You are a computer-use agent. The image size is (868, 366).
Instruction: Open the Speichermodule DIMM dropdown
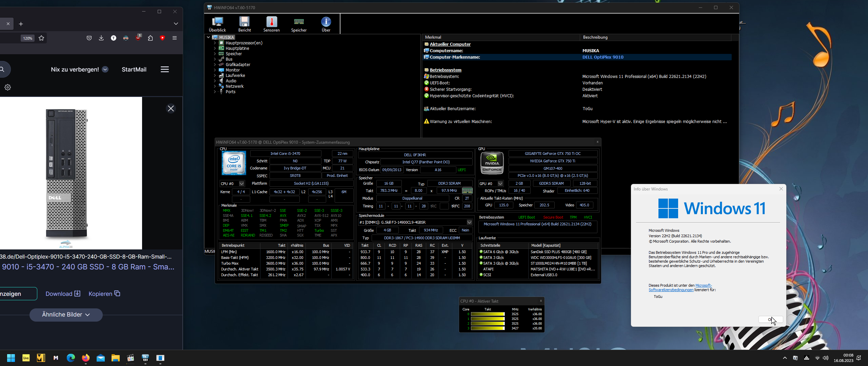click(469, 222)
